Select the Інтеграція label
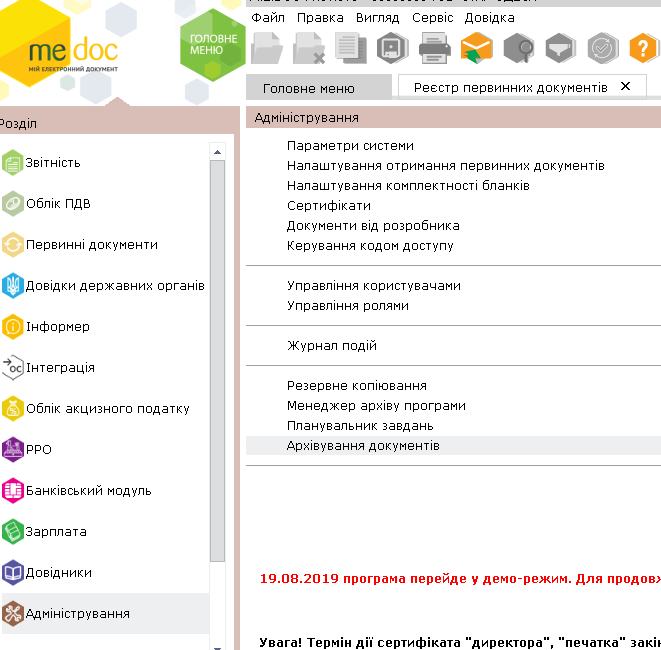 click(60, 368)
